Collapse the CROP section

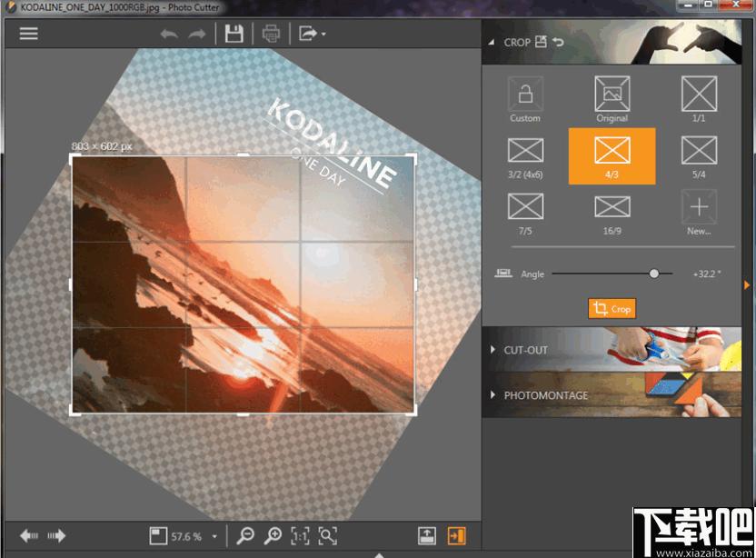point(492,43)
